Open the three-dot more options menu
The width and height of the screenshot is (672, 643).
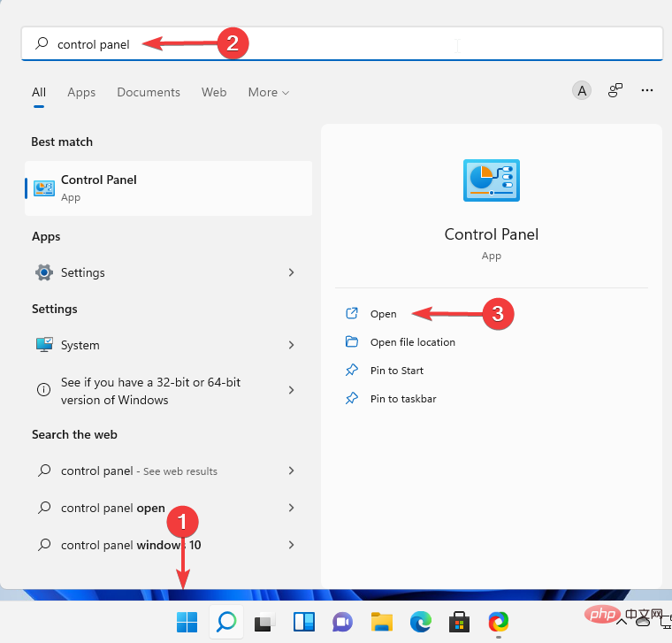pos(647,90)
